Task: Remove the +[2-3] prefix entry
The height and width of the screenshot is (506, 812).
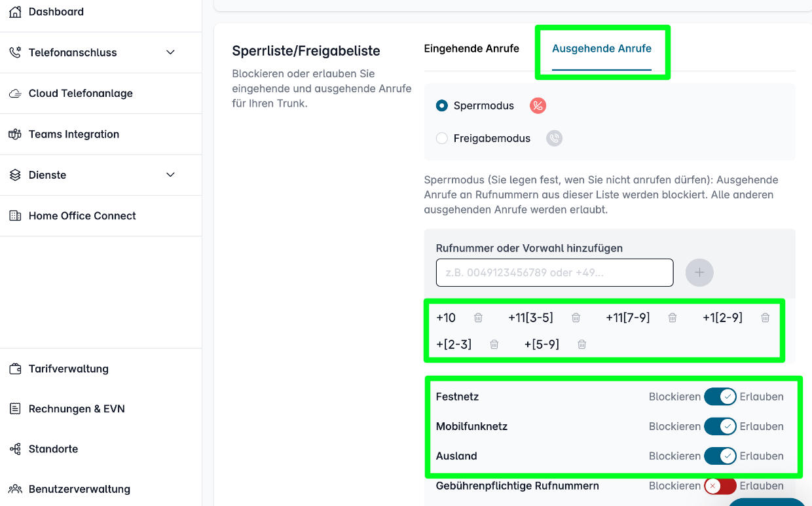Action: (x=494, y=344)
